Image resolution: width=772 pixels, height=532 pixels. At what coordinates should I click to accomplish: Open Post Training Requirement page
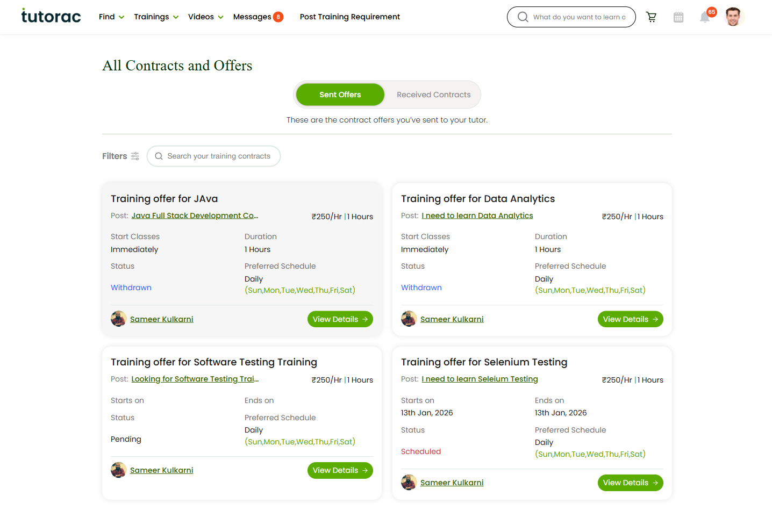(x=350, y=17)
